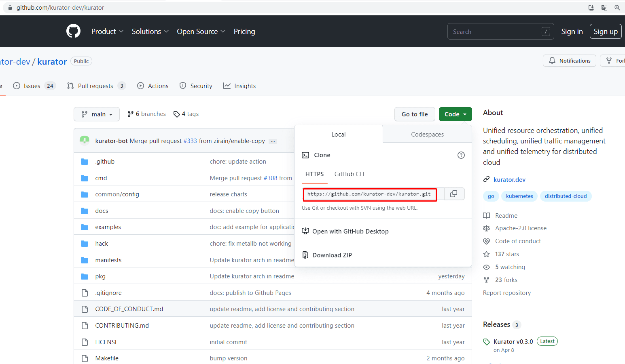This screenshot has height=364, width=625.
Task: Toggle the green Code dropdown button
Action: [456, 114]
